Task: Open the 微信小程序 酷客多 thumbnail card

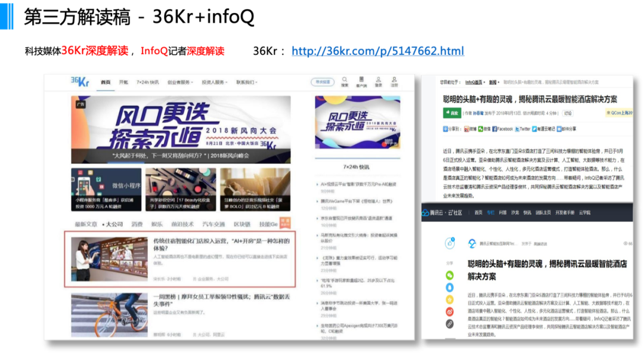Action: pos(106,190)
